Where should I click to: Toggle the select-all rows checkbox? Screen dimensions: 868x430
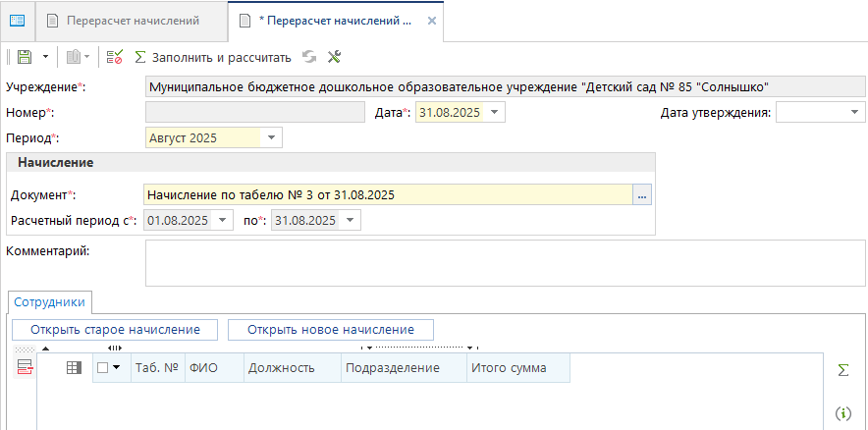coord(102,368)
